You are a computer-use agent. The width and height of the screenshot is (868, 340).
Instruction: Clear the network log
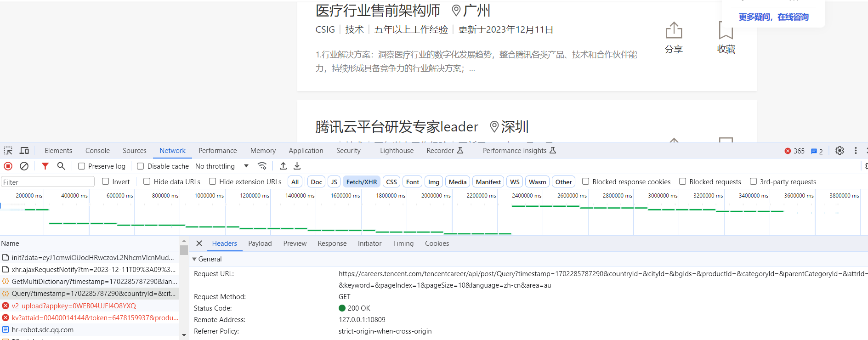[24, 166]
